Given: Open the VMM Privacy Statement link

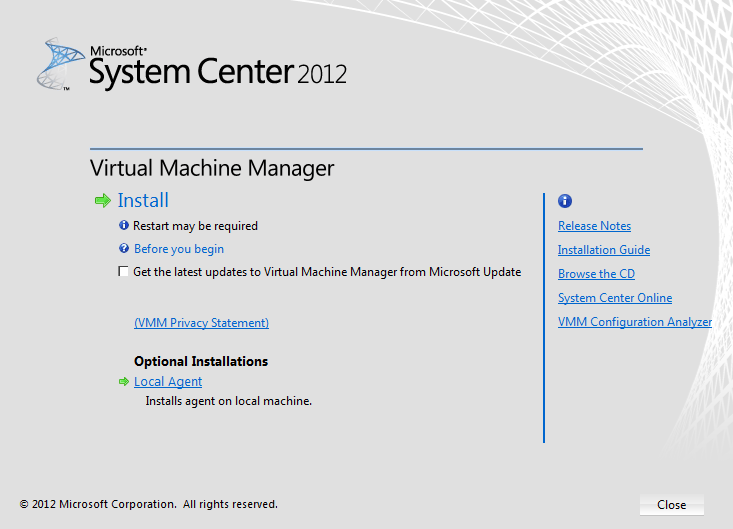Looking at the screenshot, I should [201, 323].
